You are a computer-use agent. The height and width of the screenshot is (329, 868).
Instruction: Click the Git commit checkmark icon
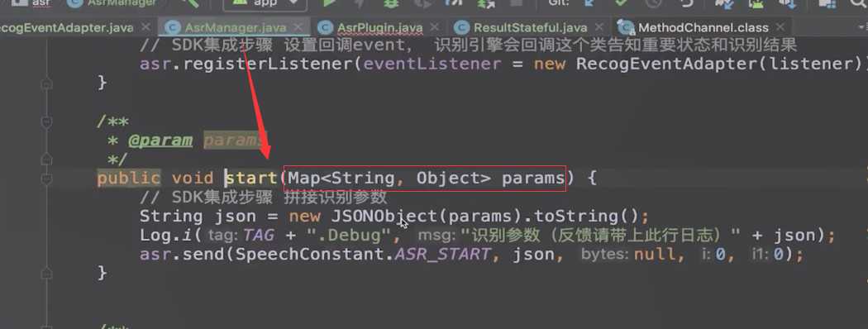click(622, 3)
